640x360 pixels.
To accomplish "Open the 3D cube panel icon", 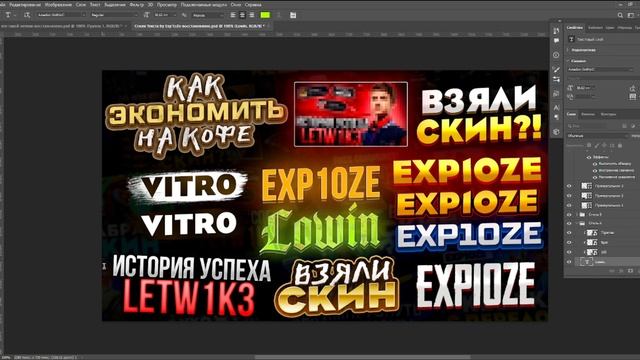I will (x=556, y=132).
